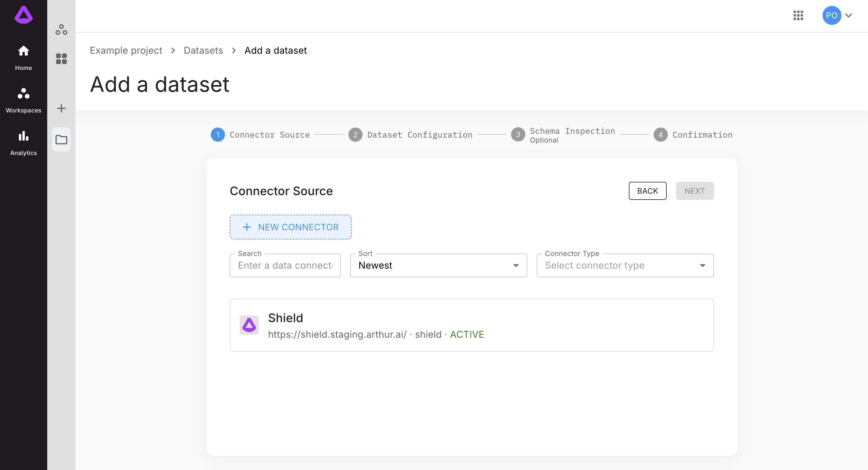Open Workspaces from the sidebar
This screenshot has width=868, height=470.
click(x=23, y=100)
